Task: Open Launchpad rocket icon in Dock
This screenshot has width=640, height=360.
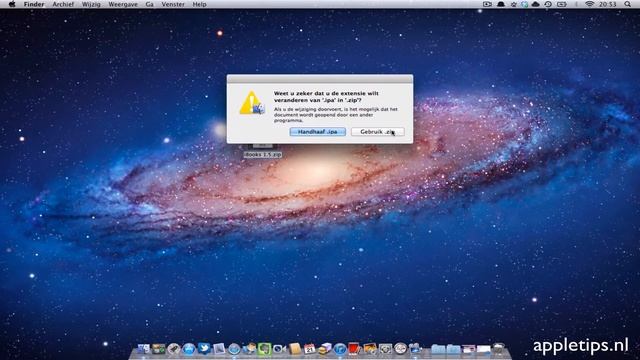Action: [174, 349]
